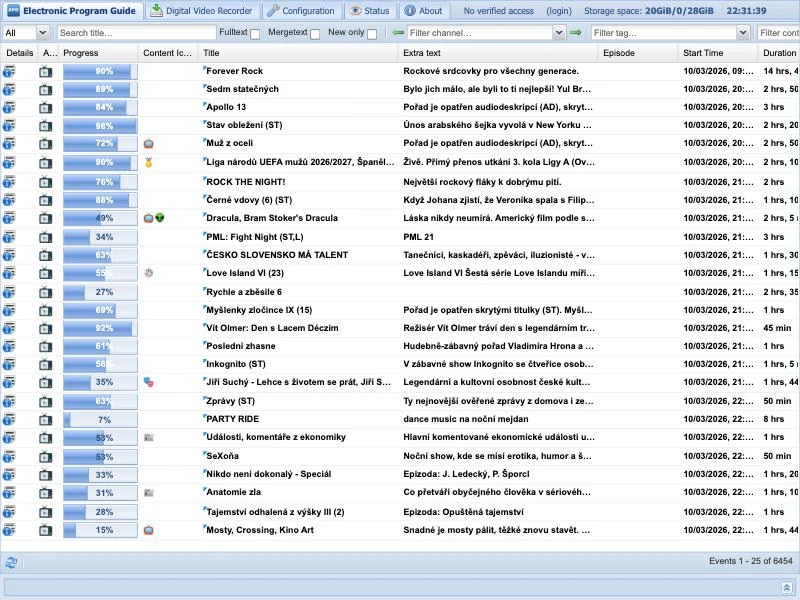Click the content icon for Mosty, Crossing, Kino Art
The image size is (800, 600).
click(x=148, y=530)
